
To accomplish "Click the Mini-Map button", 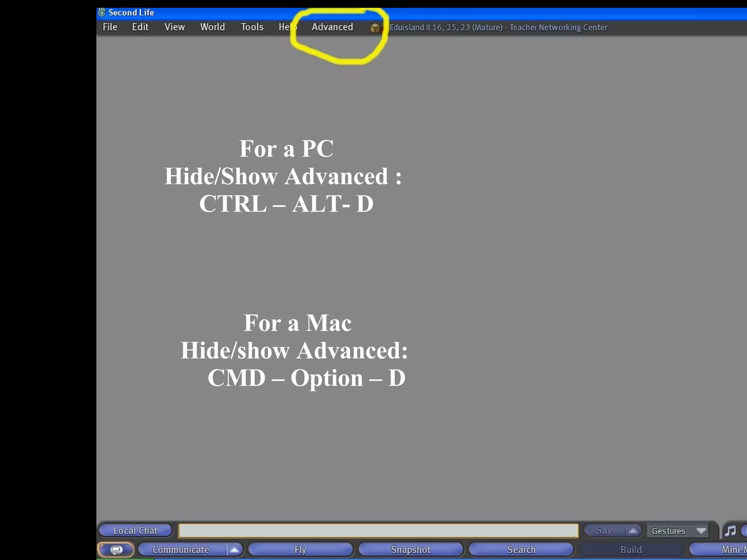I will point(718,549).
